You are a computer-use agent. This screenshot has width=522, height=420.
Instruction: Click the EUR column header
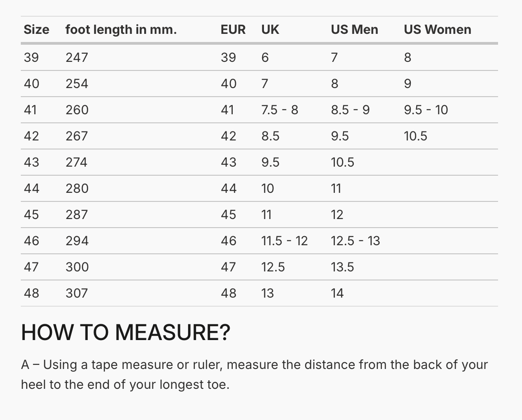233,30
